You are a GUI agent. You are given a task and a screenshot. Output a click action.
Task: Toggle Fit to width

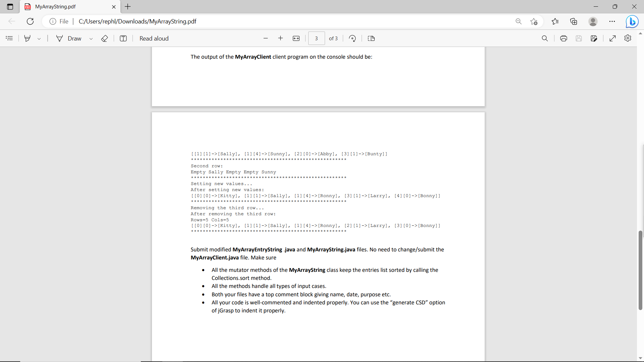click(x=296, y=39)
